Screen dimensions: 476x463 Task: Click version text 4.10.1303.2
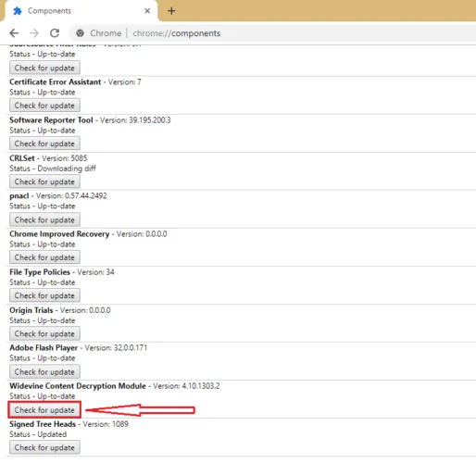201,386
